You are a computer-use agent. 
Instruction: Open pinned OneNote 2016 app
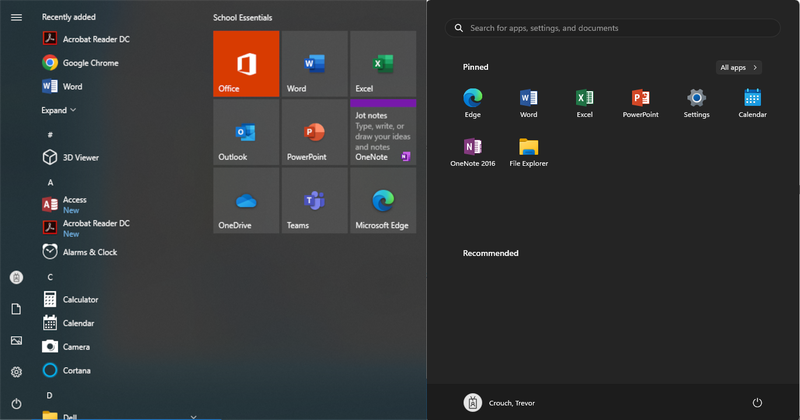(x=472, y=151)
